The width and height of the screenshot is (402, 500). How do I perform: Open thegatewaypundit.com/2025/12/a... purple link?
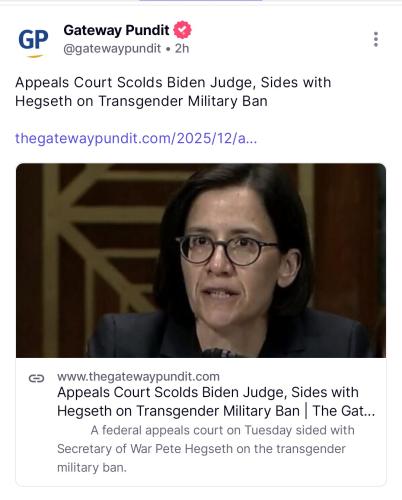136,138
